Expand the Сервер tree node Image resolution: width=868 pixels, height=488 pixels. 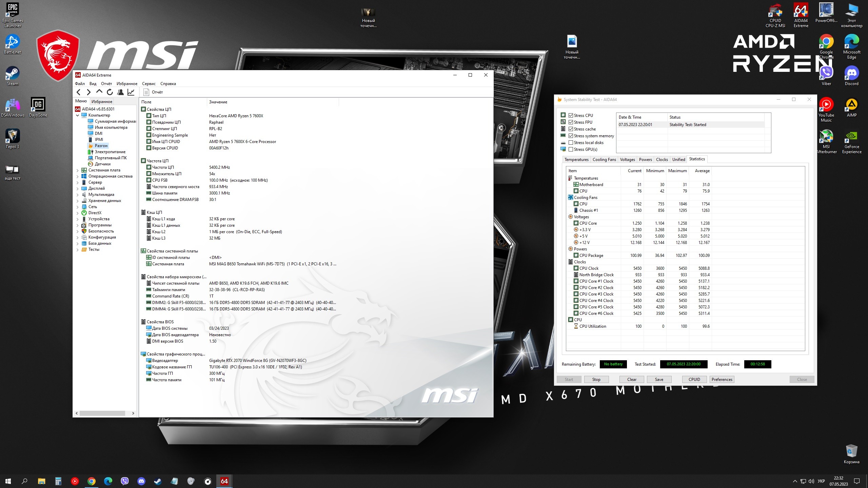[x=77, y=182]
